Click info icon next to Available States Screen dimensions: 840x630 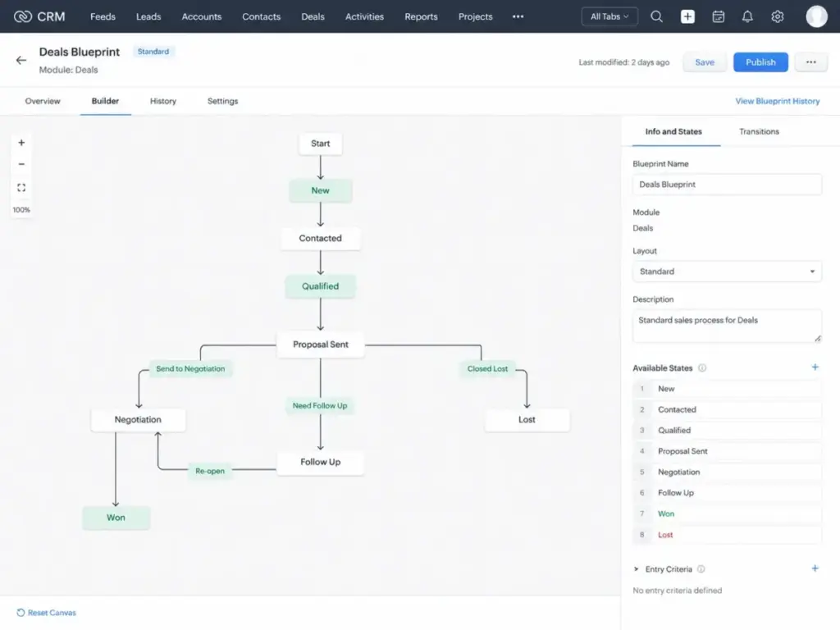click(702, 368)
